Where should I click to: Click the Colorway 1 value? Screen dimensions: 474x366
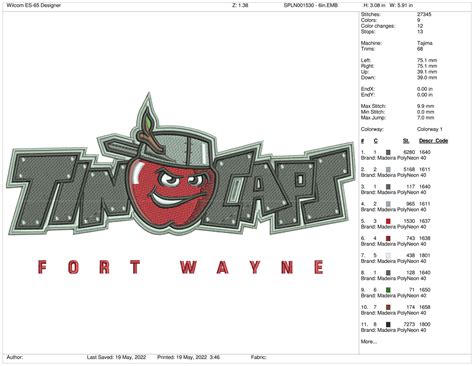pos(429,129)
